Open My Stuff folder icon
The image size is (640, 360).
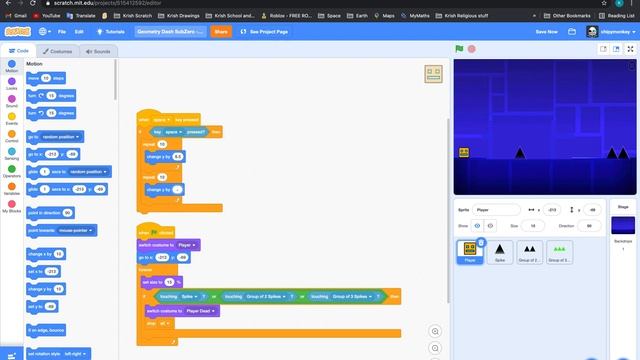tap(572, 31)
